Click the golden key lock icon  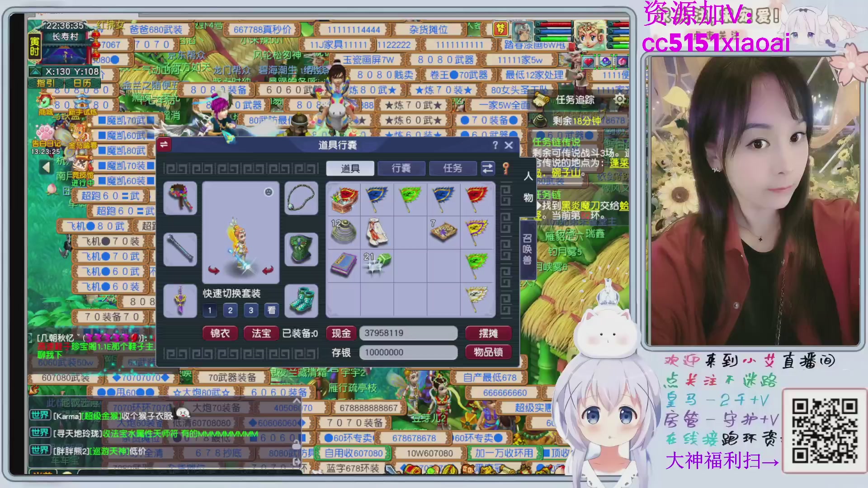click(506, 169)
